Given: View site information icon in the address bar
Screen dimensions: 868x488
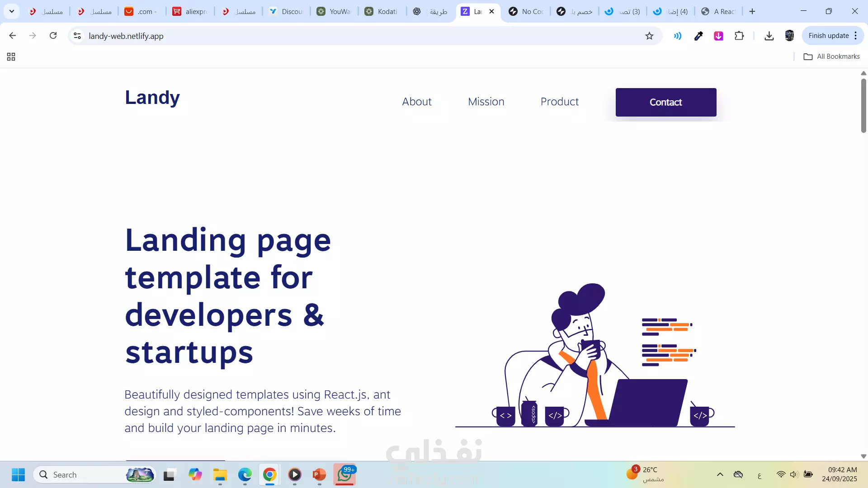Looking at the screenshot, I should point(77,36).
